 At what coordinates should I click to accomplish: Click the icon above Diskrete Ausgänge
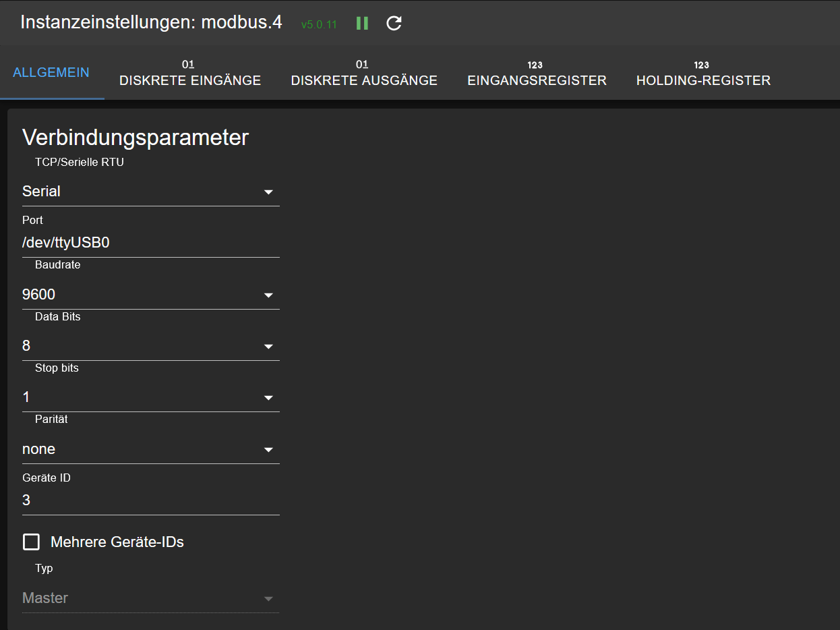[x=363, y=65]
